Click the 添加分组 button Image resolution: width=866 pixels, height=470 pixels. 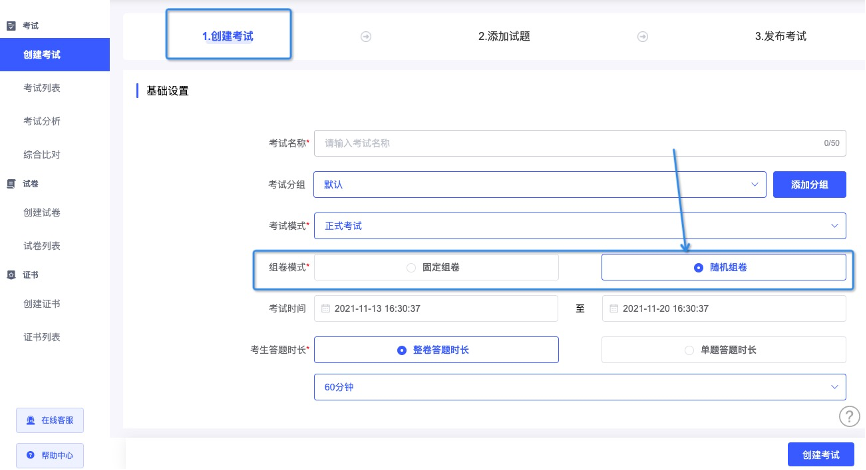pos(809,184)
